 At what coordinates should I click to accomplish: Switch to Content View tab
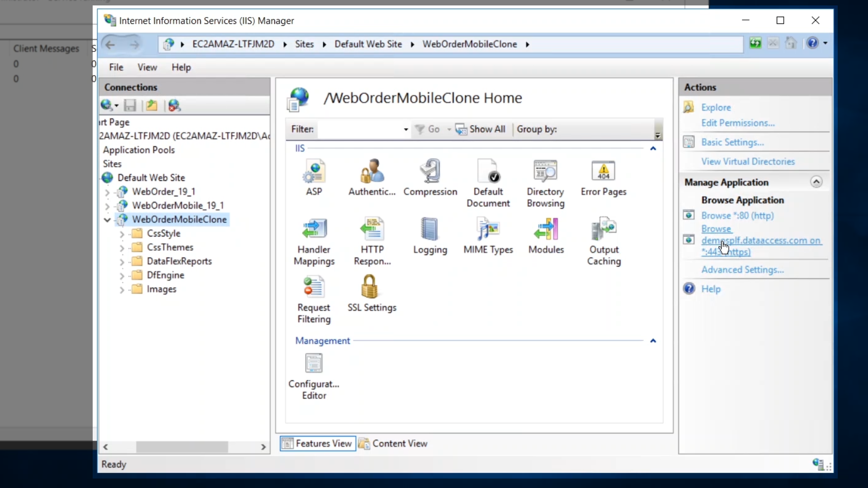(393, 444)
